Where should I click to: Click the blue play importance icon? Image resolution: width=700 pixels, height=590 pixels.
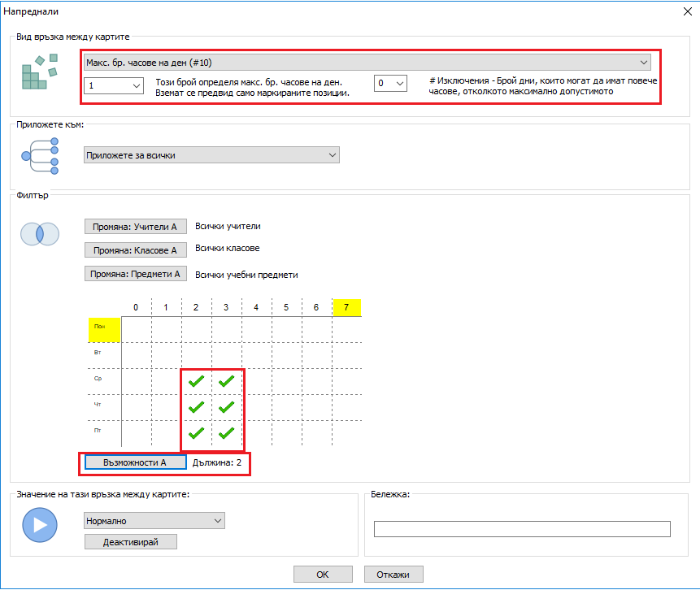click(39, 524)
